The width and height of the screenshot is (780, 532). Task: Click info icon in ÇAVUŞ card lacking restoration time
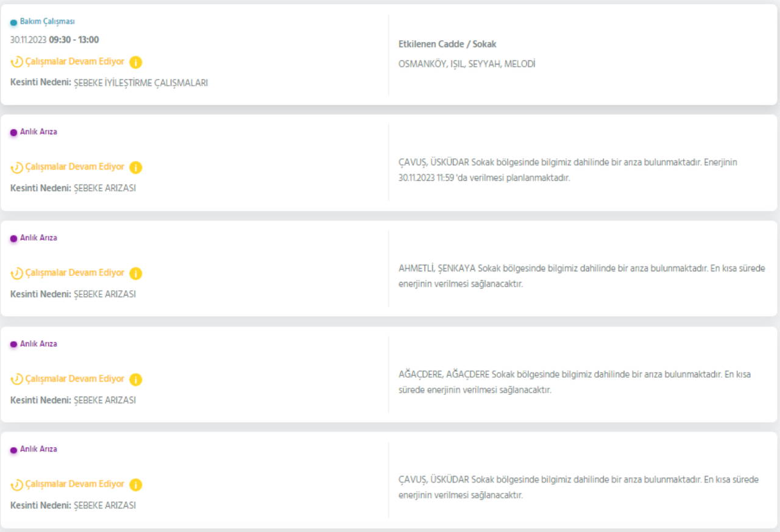[135, 485]
